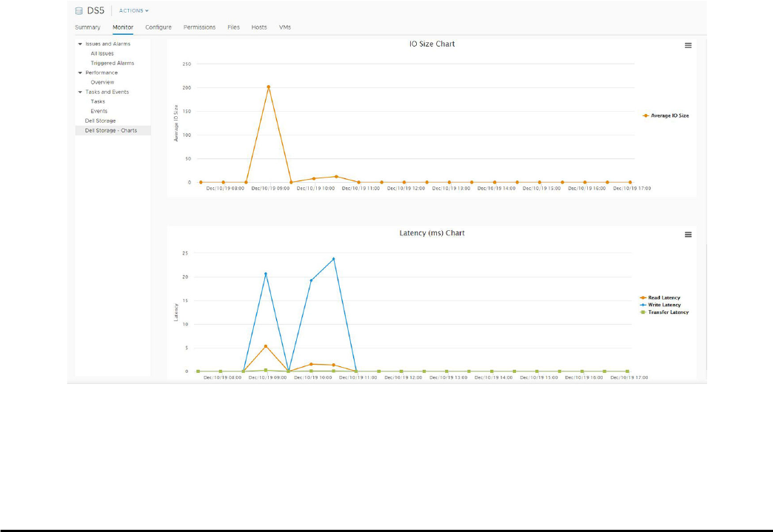The image size is (773, 532).
Task: Collapse the Performance tree section
Action: click(80, 73)
